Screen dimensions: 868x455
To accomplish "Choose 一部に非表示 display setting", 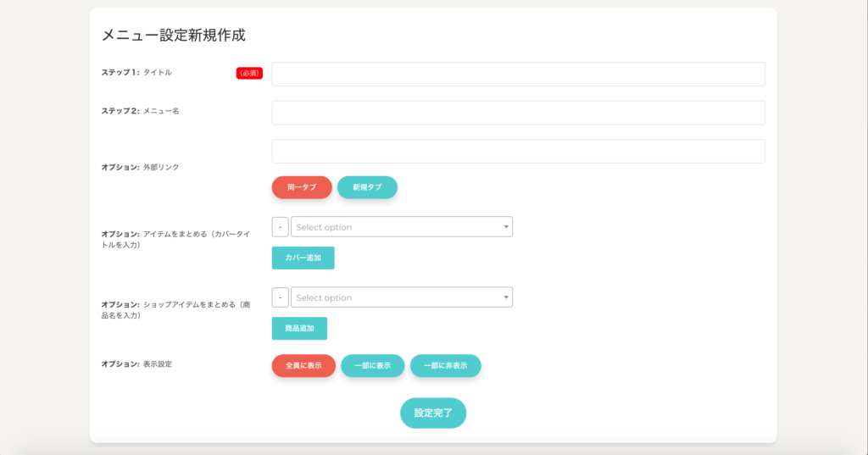I will pos(445,365).
